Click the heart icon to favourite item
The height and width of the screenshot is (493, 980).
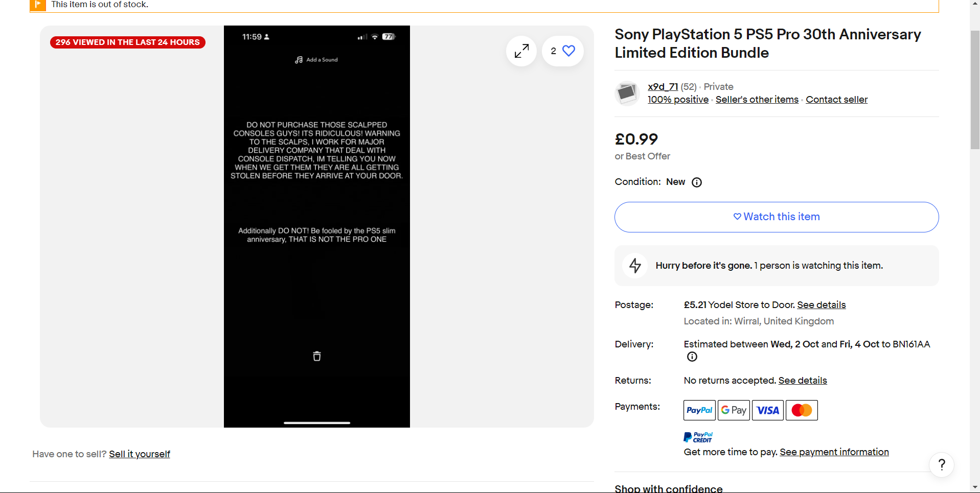click(x=568, y=51)
